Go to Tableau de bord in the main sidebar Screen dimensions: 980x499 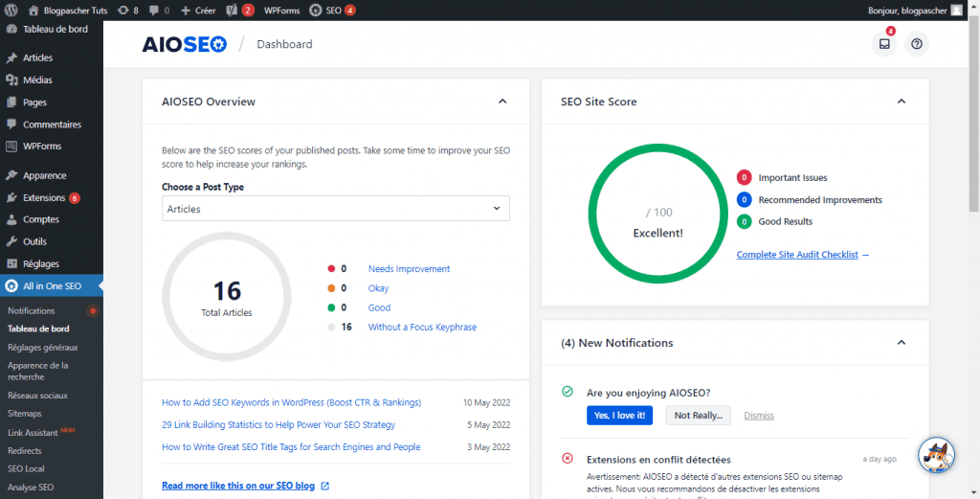pos(52,30)
